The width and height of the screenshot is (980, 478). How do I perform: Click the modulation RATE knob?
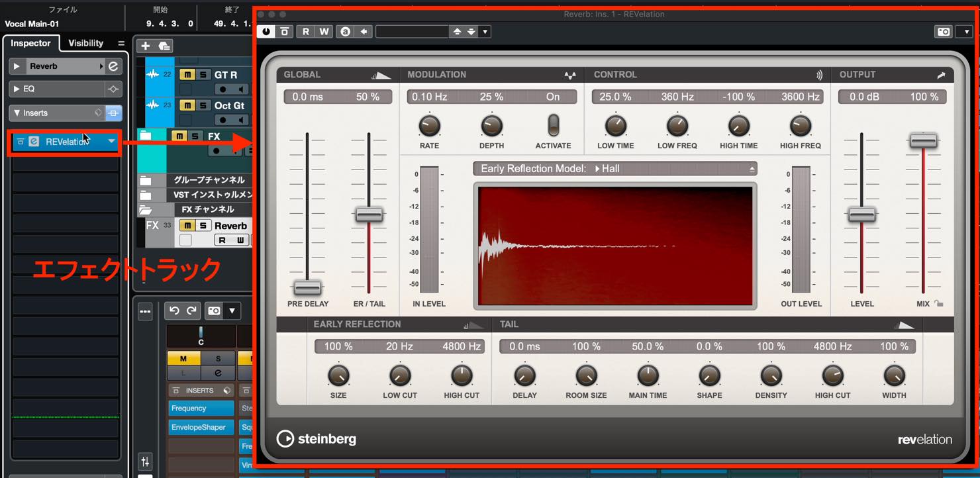click(429, 125)
